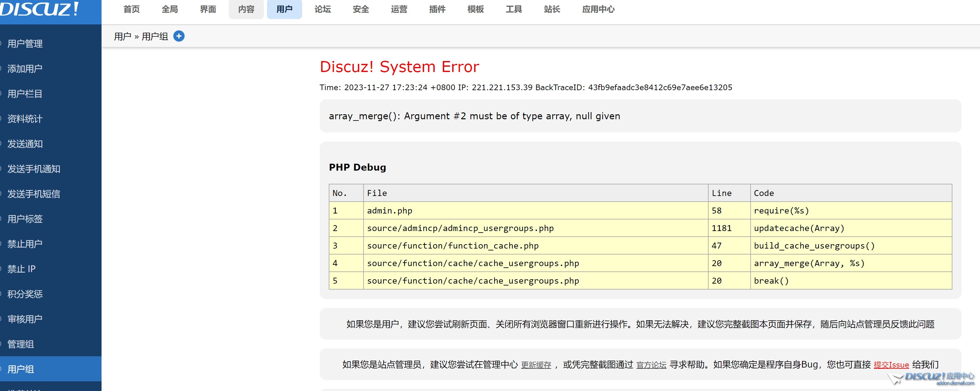Open 用户管理 in the sidebar
Screen dimensions: 980x391
25,43
